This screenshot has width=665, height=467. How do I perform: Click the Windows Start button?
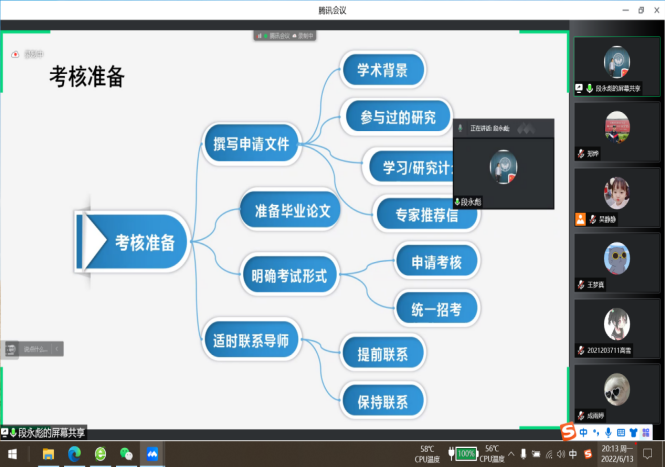point(16,454)
